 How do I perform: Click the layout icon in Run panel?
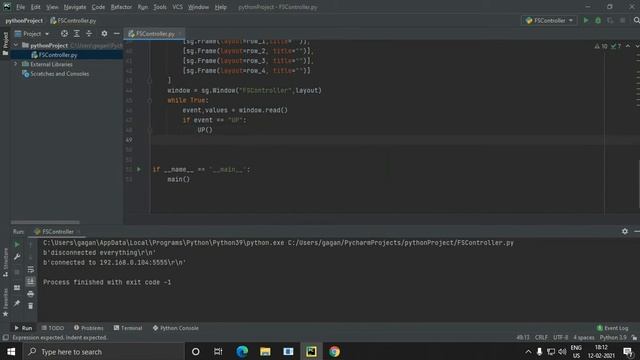tap(17, 288)
